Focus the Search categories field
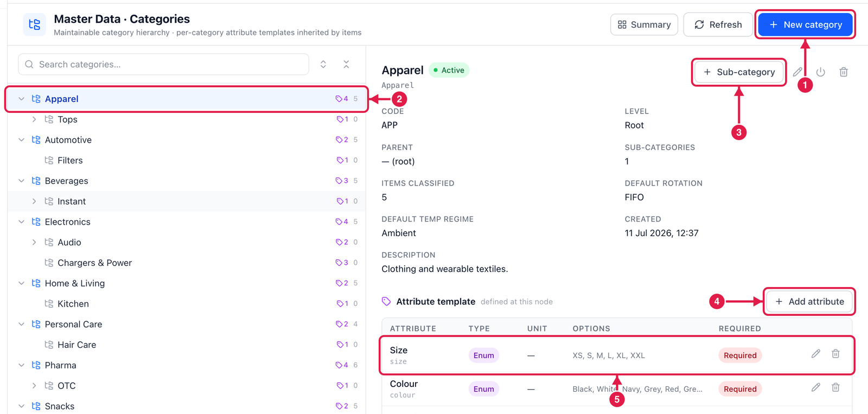868x414 pixels. point(164,65)
